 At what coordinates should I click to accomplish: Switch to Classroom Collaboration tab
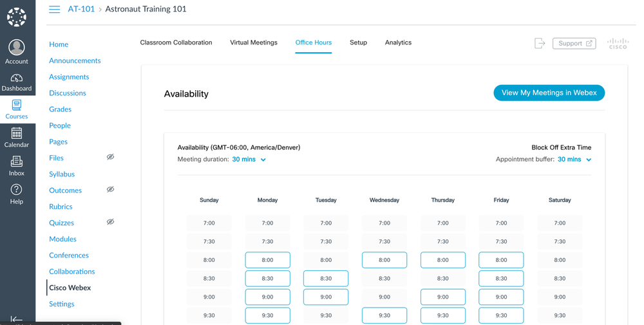(176, 42)
